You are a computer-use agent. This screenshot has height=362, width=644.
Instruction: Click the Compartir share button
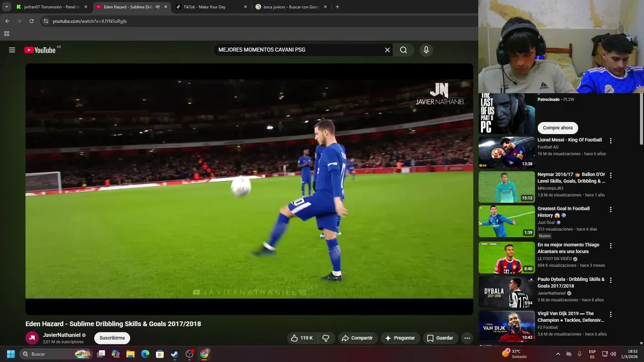click(357, 338)
